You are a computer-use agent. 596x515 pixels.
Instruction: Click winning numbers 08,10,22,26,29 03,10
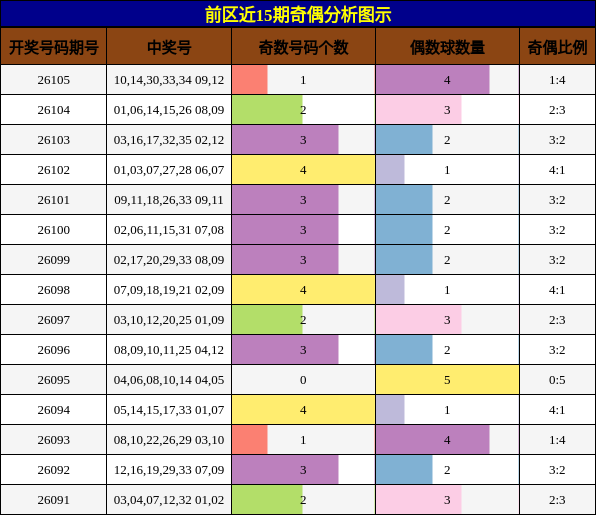pos(169,440)
